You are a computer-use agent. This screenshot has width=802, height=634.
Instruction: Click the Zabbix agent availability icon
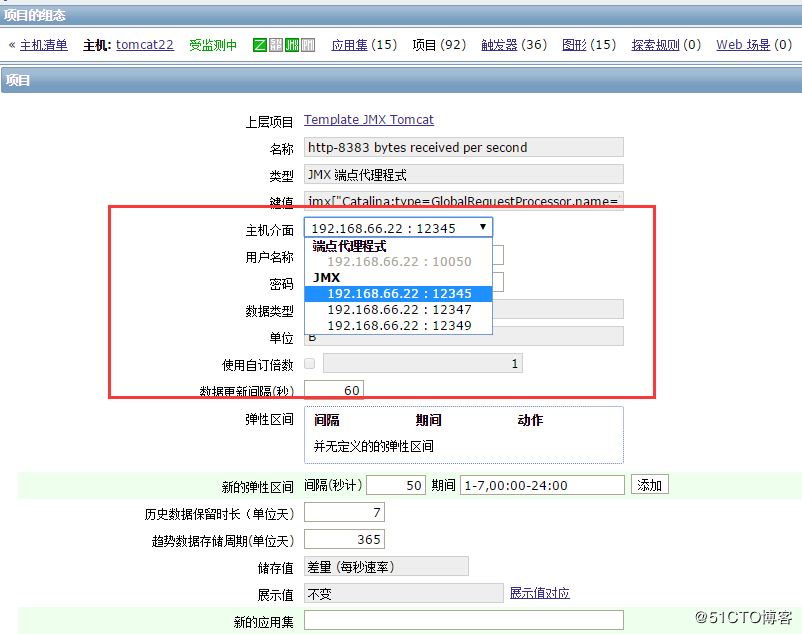click(x=260, y=45)
